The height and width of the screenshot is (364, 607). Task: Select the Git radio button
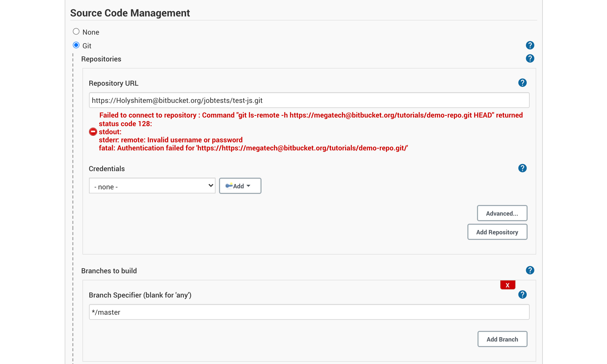(x=76, y=45)
